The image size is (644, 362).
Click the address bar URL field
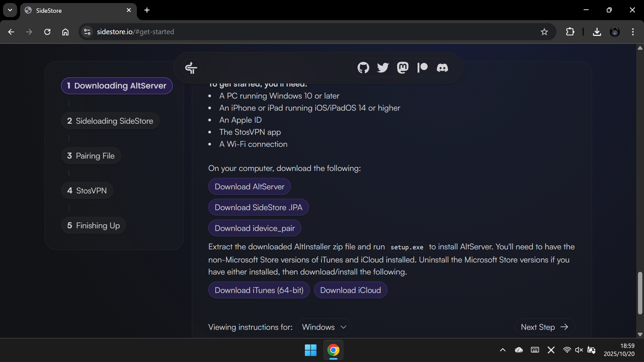click(x=302, y=32)
